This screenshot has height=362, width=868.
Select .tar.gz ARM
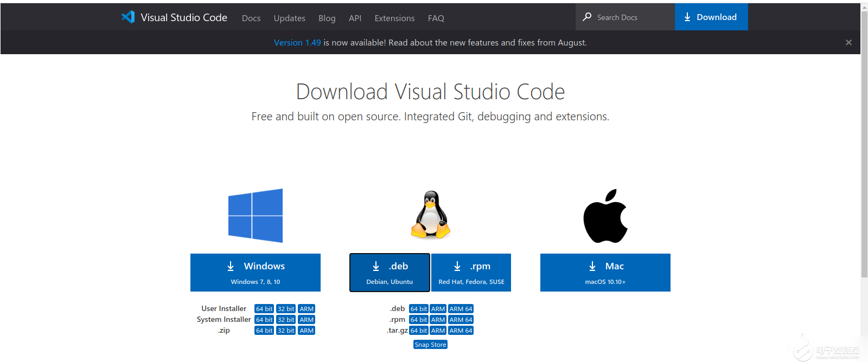438,331
